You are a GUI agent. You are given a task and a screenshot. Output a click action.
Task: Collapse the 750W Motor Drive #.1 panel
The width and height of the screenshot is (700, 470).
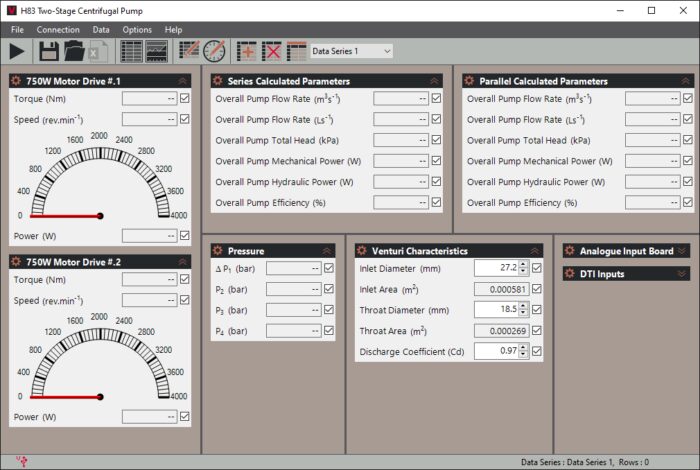pyautogui.click(x=182, y=81)
